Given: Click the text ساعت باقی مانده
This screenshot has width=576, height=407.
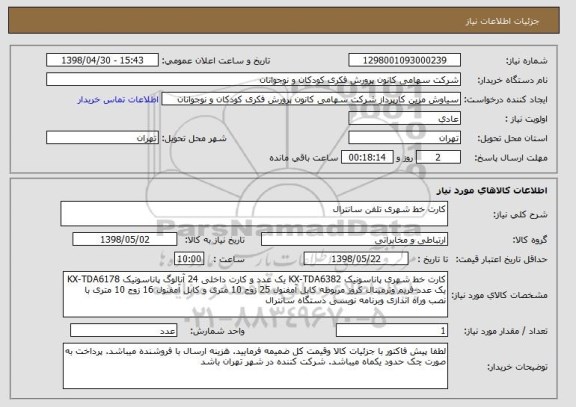Looking at the screenshot, I should pos(304,158).
